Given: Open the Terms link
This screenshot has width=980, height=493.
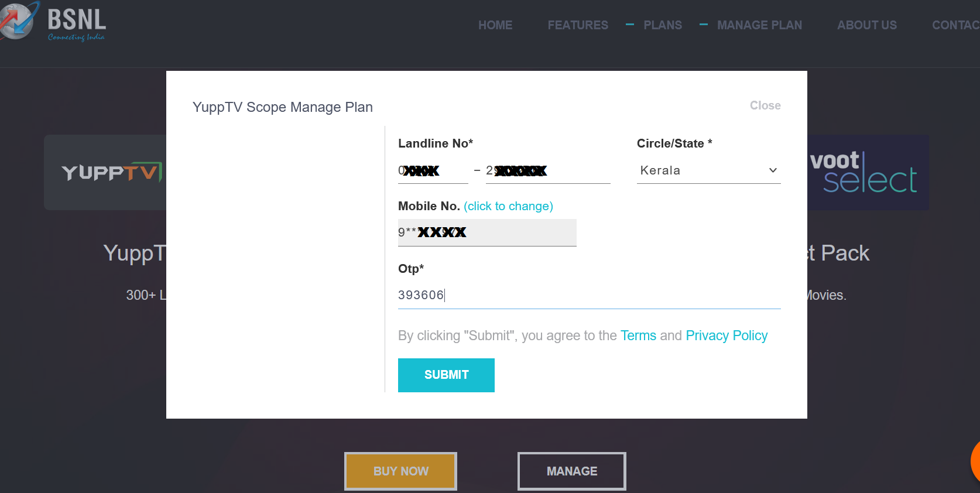Looking at the screenshot, I should (638, 335).
